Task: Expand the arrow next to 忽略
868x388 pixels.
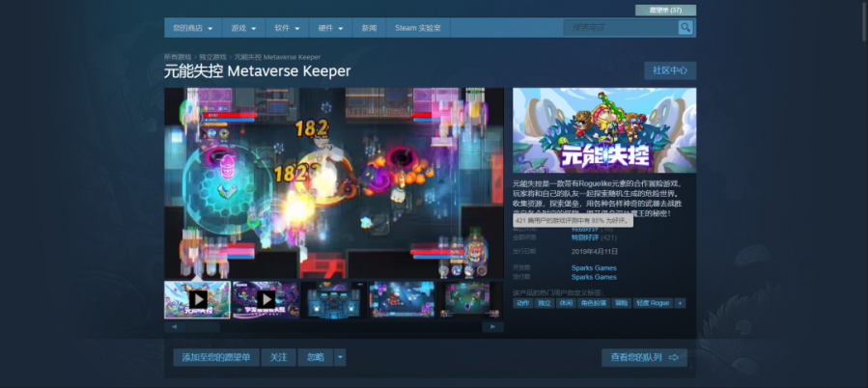Action: [x=341, y=357]
